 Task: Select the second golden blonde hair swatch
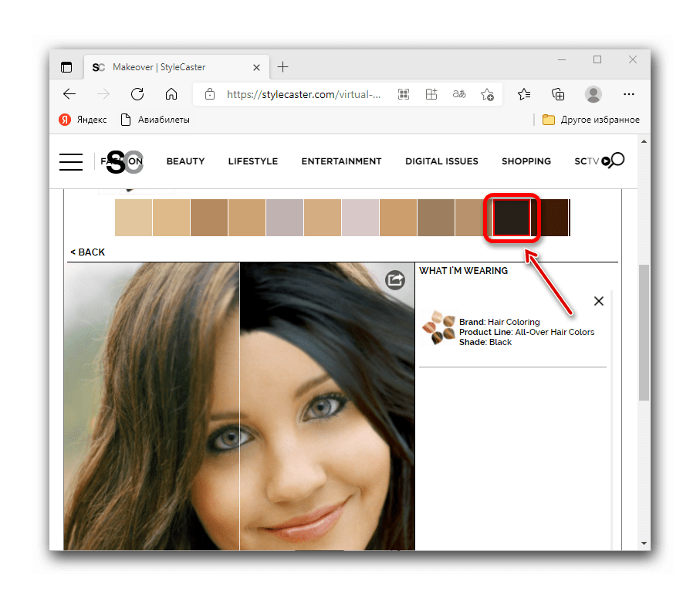171,218
